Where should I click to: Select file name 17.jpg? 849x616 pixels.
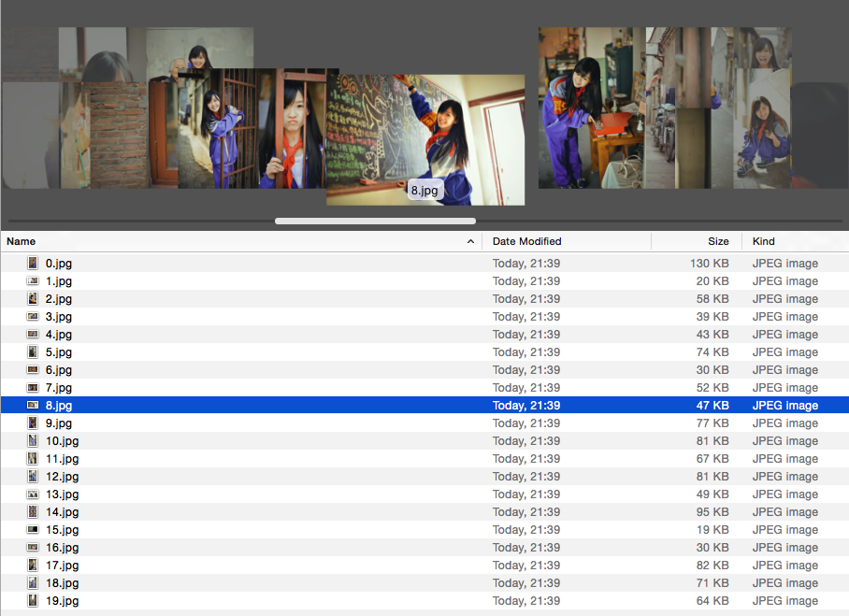click(x=63, y=566)
